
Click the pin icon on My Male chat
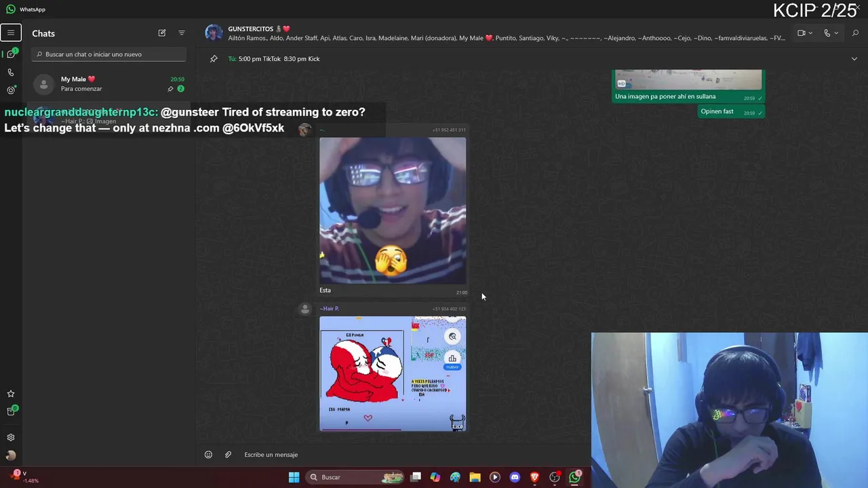click(170, 89)
